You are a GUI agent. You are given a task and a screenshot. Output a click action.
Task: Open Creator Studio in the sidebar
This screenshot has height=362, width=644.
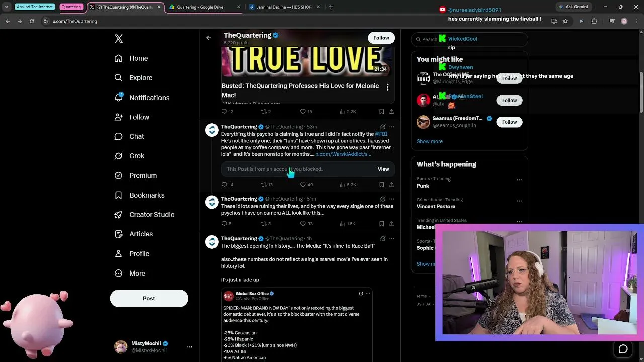pyautogui.click(x=144, y=215)
